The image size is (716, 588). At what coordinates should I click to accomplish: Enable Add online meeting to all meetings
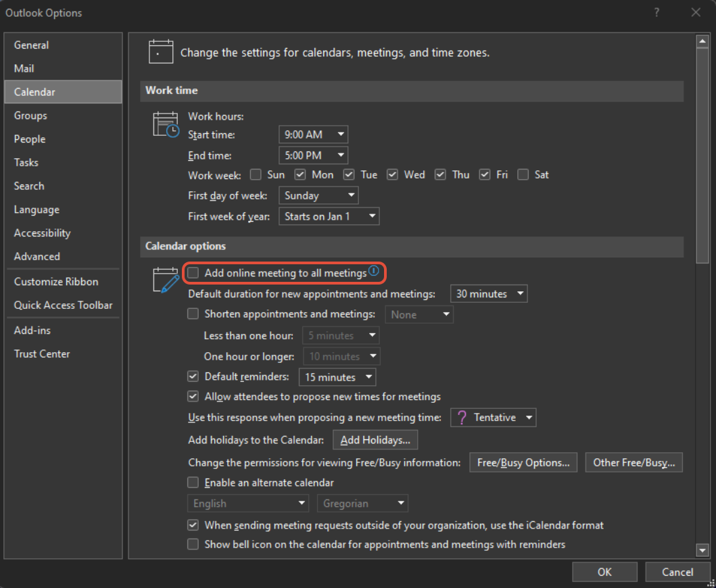click(x=193, y=272)
